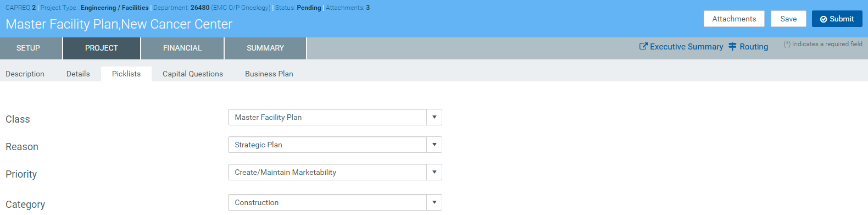The width and height of the screenshot is (868, 215).
Task: Open the Description sub-tab
Action: (x=25, y=74)
